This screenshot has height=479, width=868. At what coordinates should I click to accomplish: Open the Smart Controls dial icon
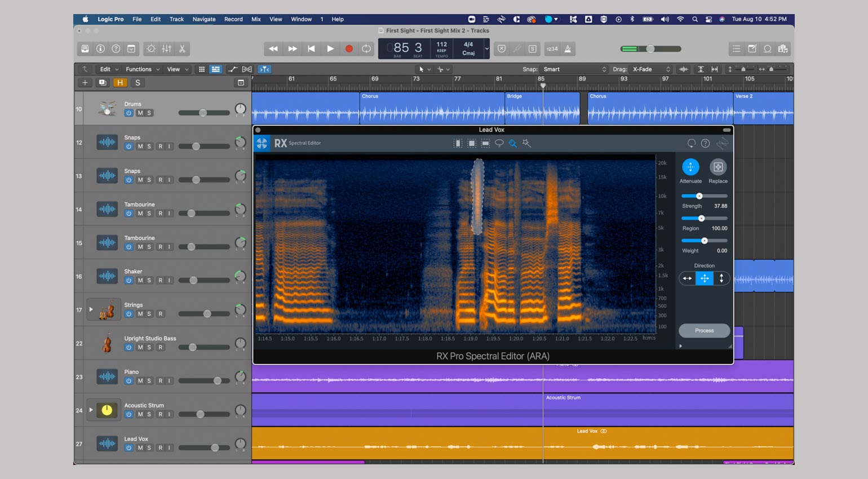click(x=151, y=49)
